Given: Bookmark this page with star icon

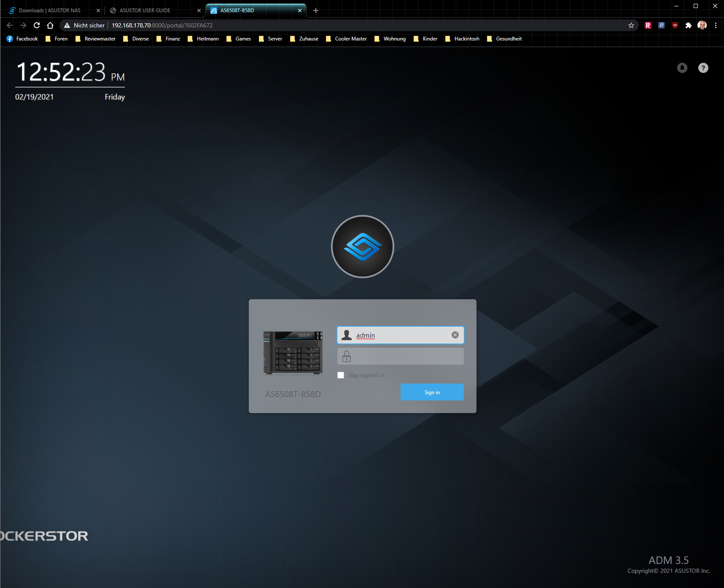Looking at the screenshot, I should [631, 25].
